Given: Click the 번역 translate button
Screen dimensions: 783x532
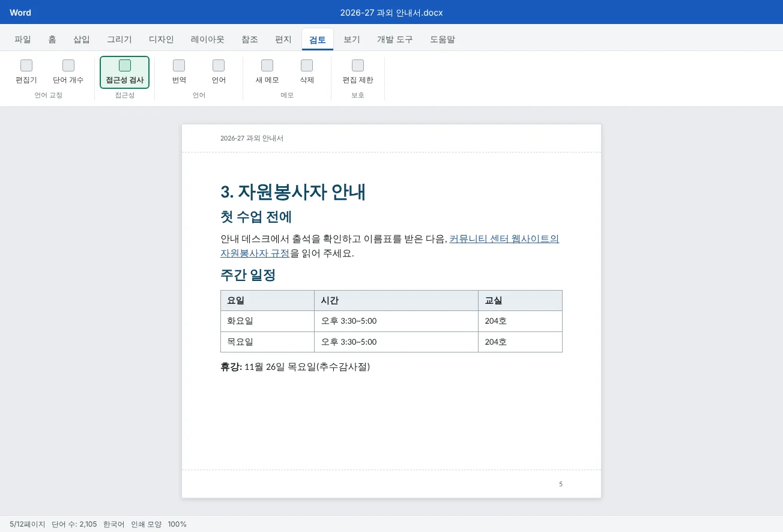Looking at the screenshot, I should pyautogui.click(x=179, y=72).
